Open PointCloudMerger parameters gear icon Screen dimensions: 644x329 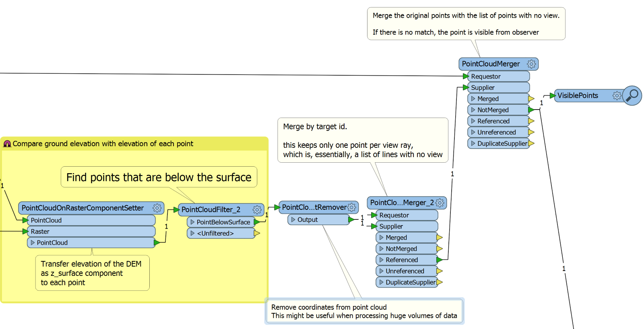pyautogui.click(x=531, y=64)
